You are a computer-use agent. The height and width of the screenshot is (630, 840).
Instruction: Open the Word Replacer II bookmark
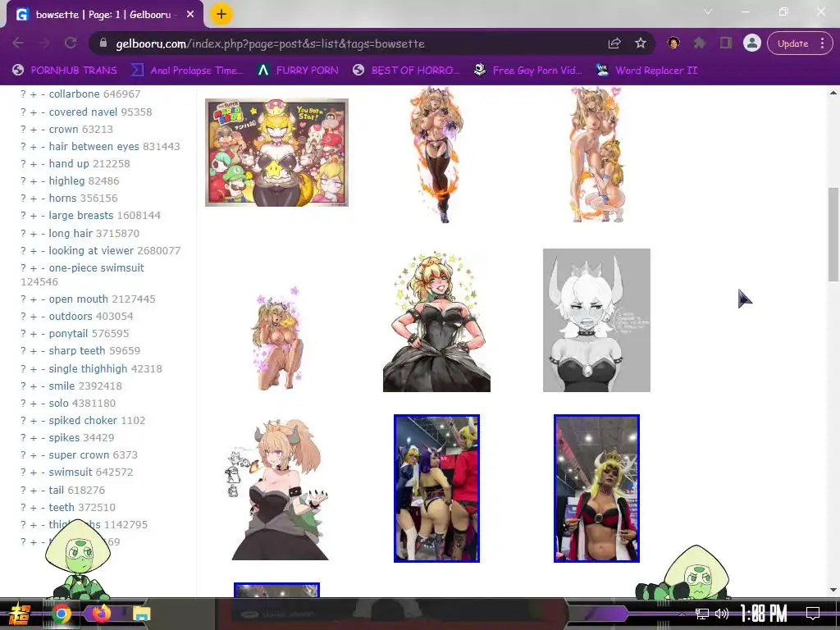pos(646,71)
